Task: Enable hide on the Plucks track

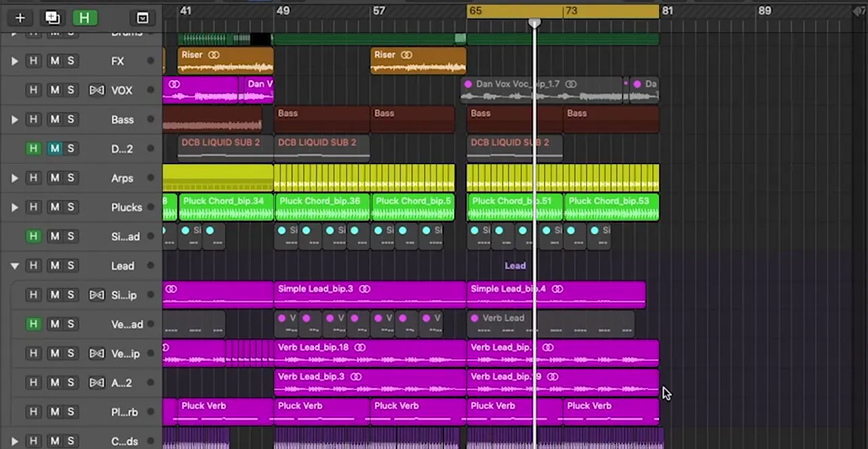Action: coord(33,207)
